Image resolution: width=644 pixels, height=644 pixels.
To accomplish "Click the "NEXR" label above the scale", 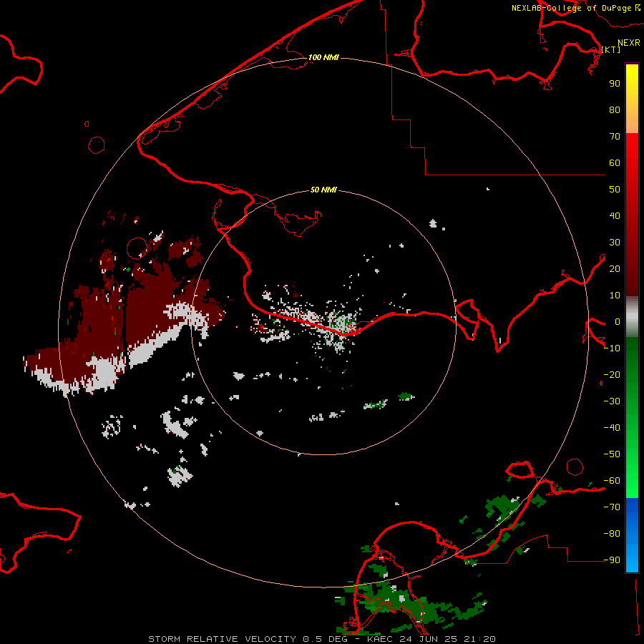I will pos(629,43).
